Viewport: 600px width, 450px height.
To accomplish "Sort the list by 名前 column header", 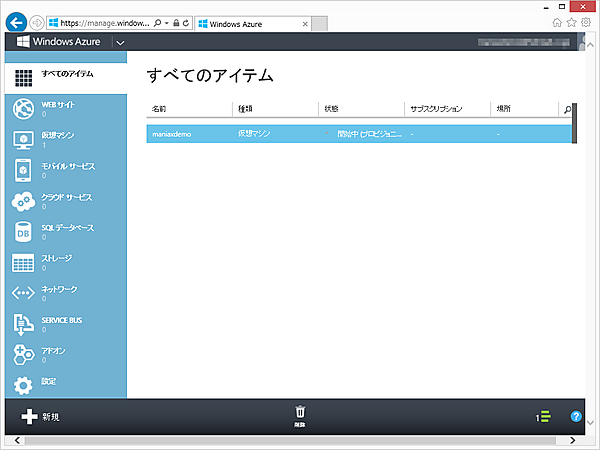I will (x=159, y=108).
